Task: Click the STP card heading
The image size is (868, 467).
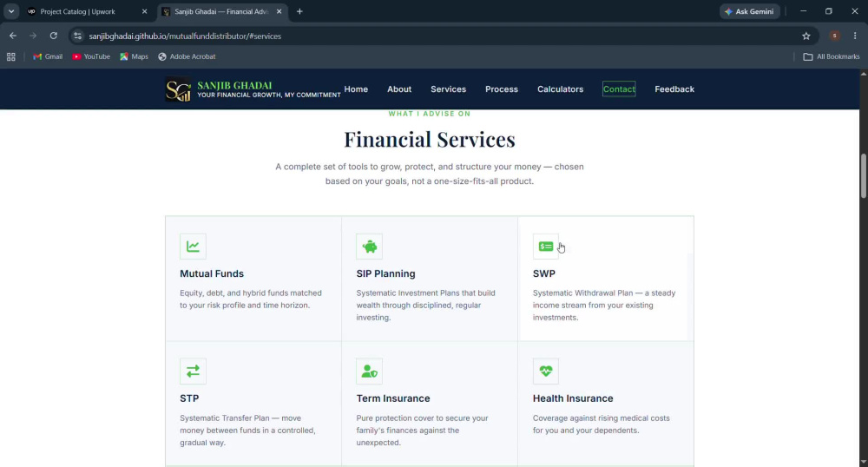Action: (189, 398)
